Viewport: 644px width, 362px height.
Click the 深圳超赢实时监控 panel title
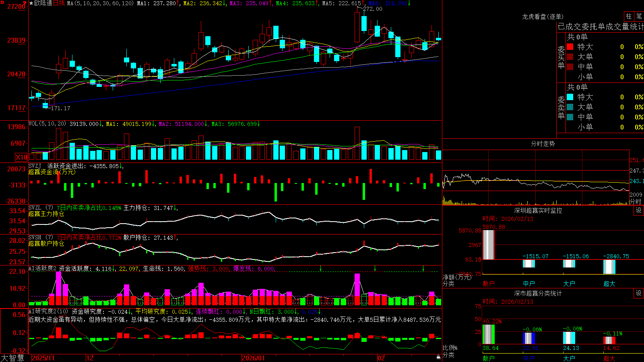pos(538,210)
